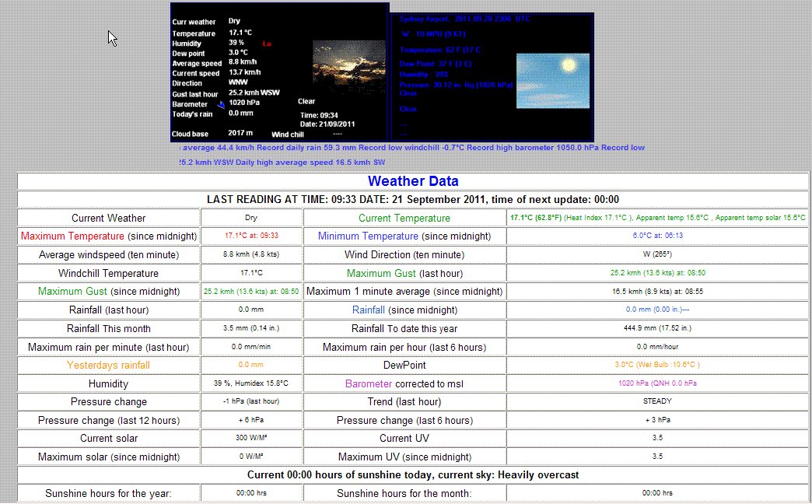The width and height of the screenshot is (812, 504).
Task: Click 'Temperature: 62 F (17 C' in Sydney panel
Action: point(440,51)
